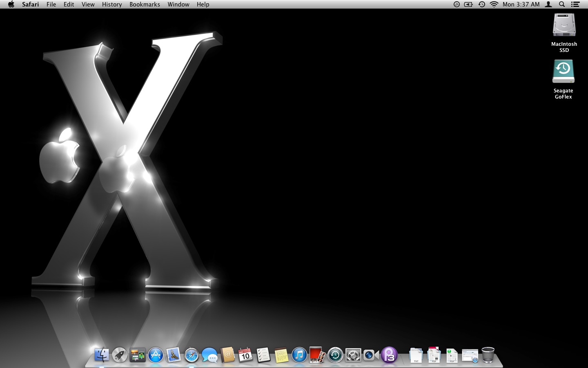This screenshot has height=368, width=588.
Task: Click Safari compass icon in Dock
Action: (192, 355)
